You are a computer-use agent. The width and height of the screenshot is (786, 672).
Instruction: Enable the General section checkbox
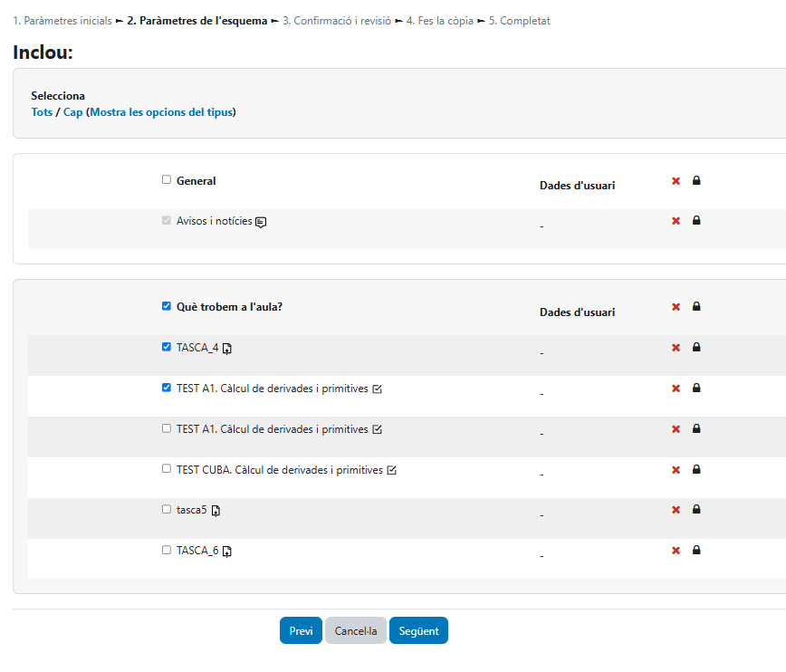point(167,180)
